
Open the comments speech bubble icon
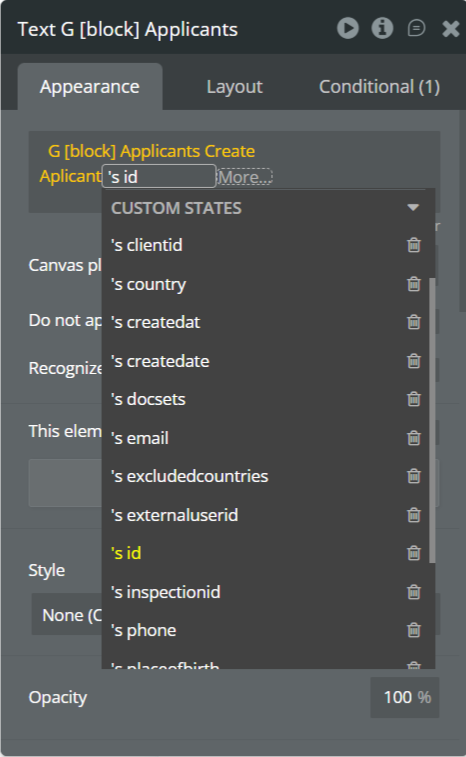pos(416,28)
